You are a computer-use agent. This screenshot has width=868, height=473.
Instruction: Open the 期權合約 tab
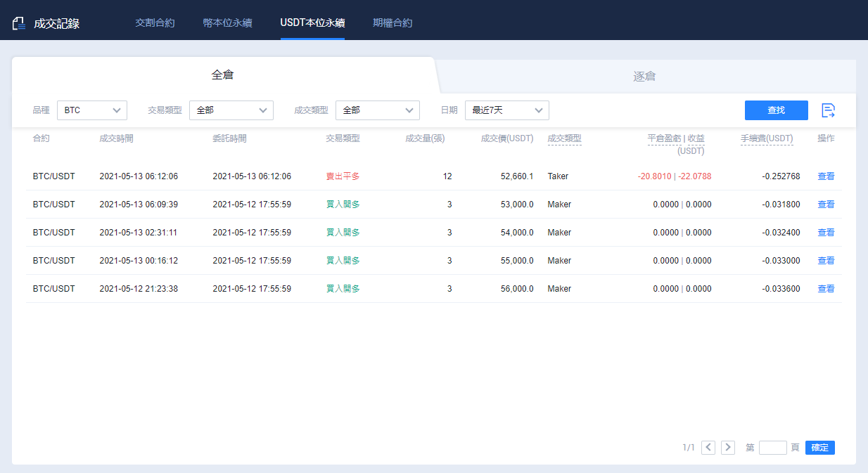392,22
